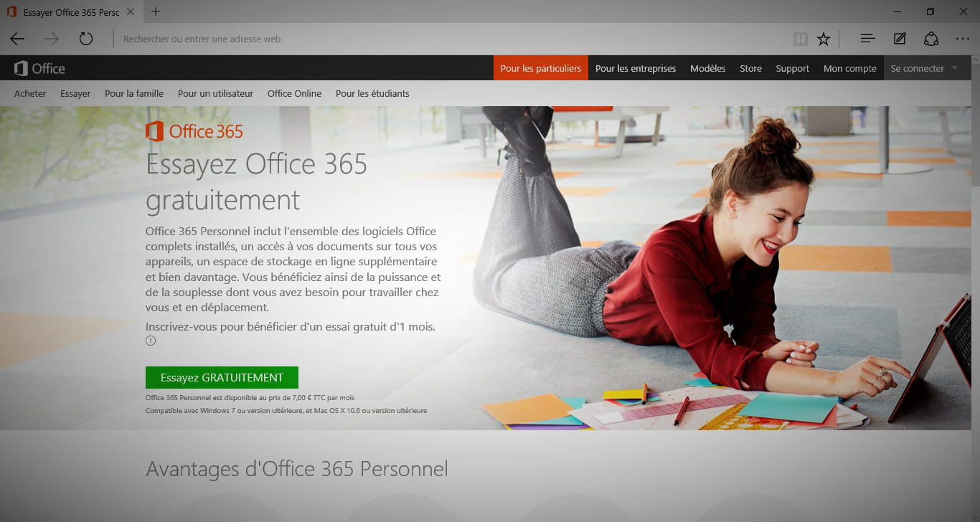Open Pour les étudiants link

point(372,94)
